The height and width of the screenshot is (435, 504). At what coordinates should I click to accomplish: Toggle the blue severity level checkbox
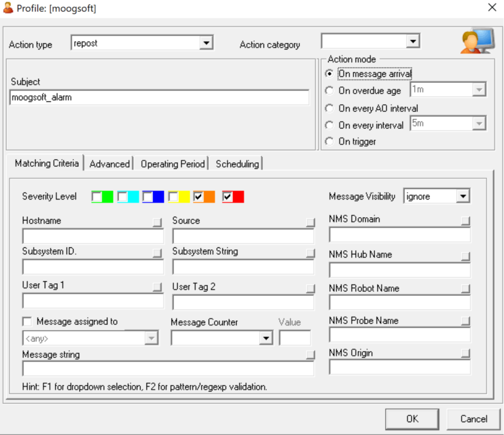(148, 197)
